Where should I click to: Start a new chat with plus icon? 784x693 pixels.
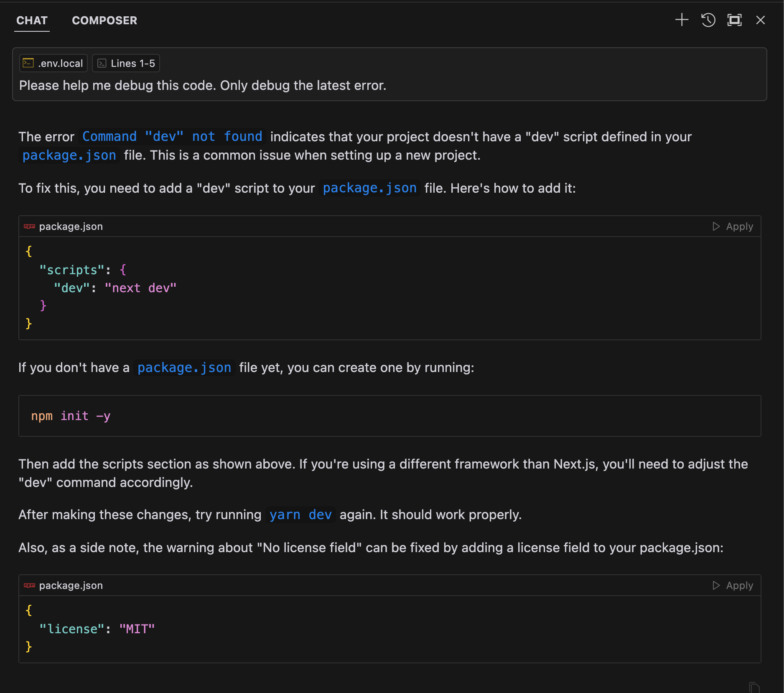coord(682,20)
